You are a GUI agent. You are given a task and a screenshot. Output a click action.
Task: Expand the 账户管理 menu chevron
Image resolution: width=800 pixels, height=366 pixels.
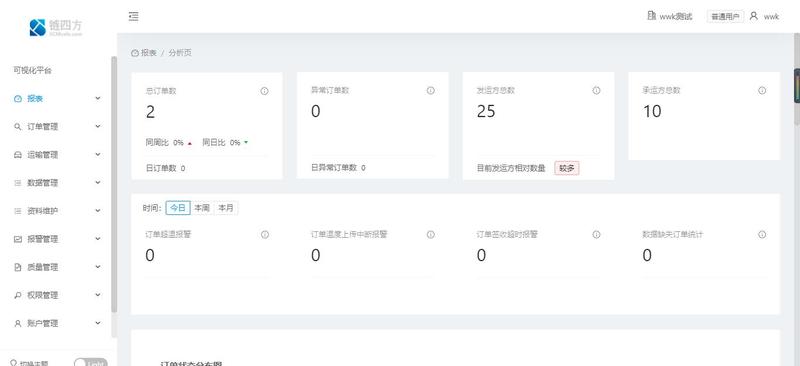98,323
